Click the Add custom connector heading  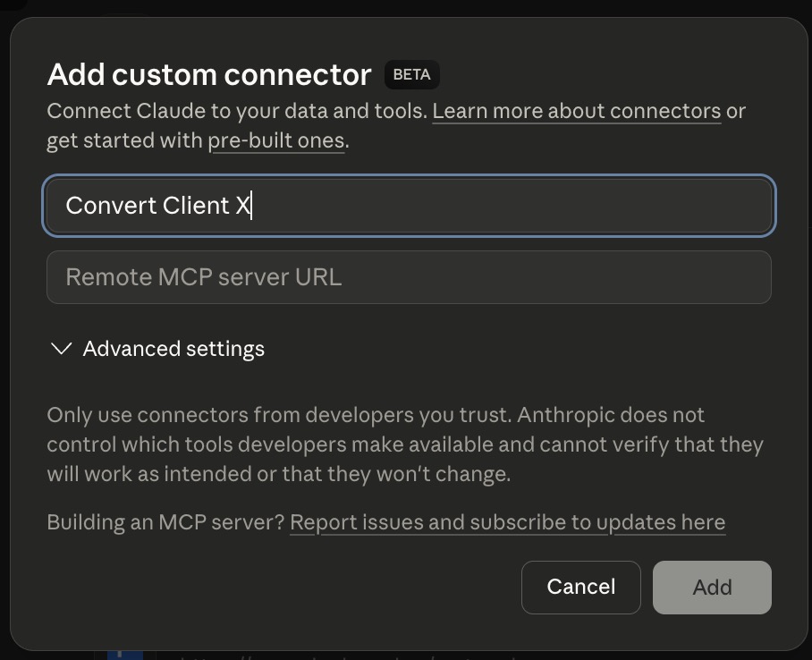pyautogui.click(x=208, y=75)
